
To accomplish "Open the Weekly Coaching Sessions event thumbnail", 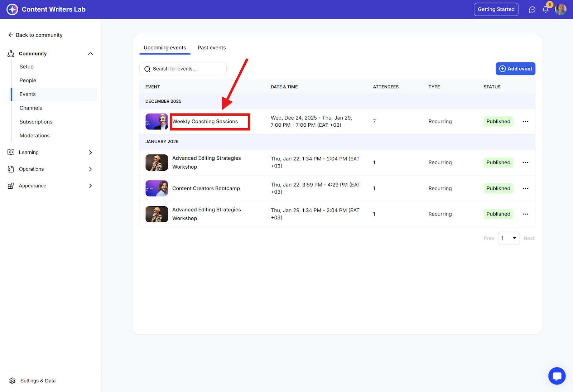I will (x=157, y=122).
